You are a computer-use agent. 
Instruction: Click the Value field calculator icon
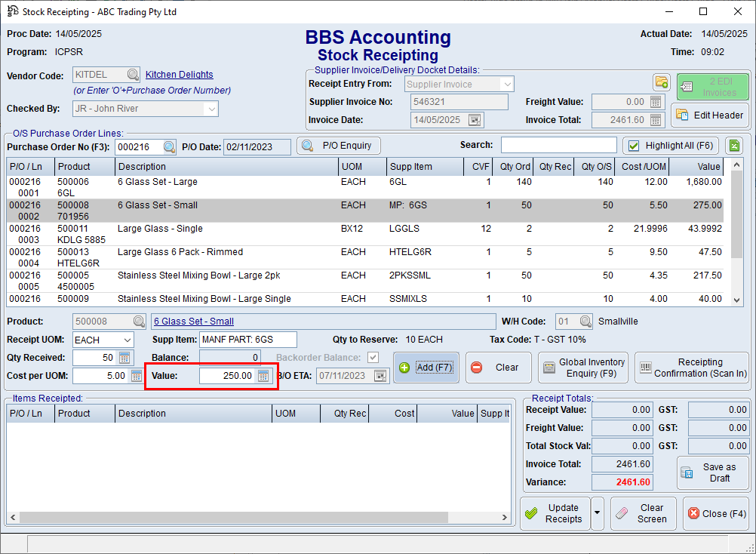coord(263,376)
